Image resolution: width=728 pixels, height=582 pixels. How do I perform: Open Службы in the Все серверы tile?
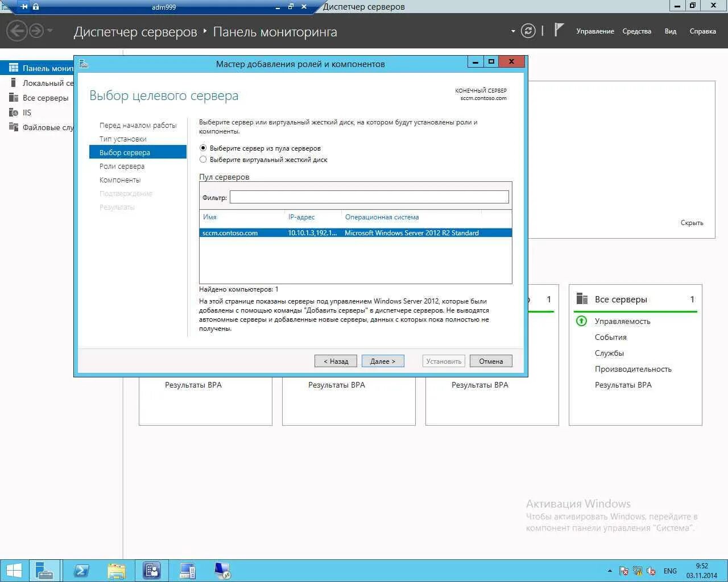click(609, 353)
